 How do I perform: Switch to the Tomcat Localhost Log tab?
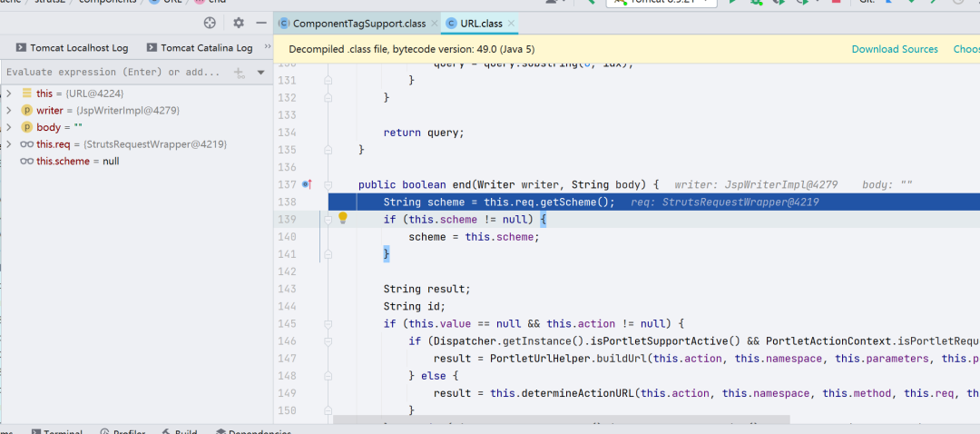pos(72,48)
